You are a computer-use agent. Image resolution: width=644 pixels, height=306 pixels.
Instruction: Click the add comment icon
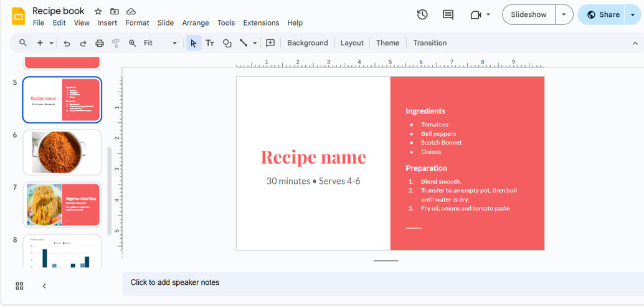point(270,43)
